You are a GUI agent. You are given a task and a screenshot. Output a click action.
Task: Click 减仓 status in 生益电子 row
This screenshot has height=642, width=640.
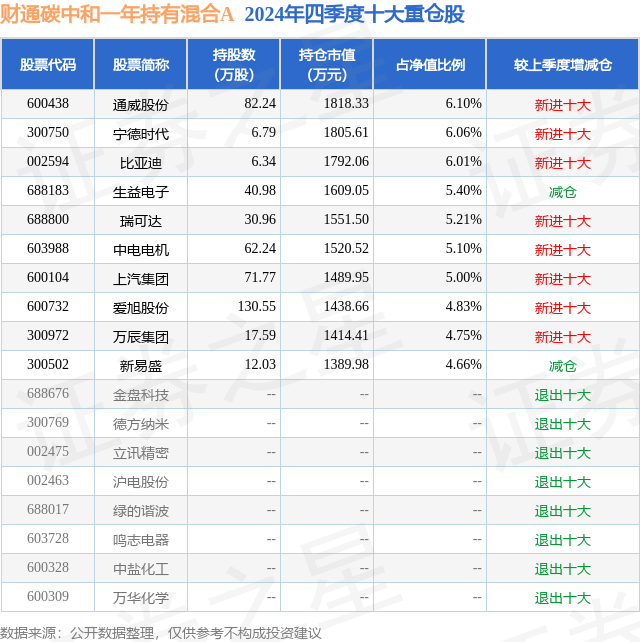click(563, 192)
